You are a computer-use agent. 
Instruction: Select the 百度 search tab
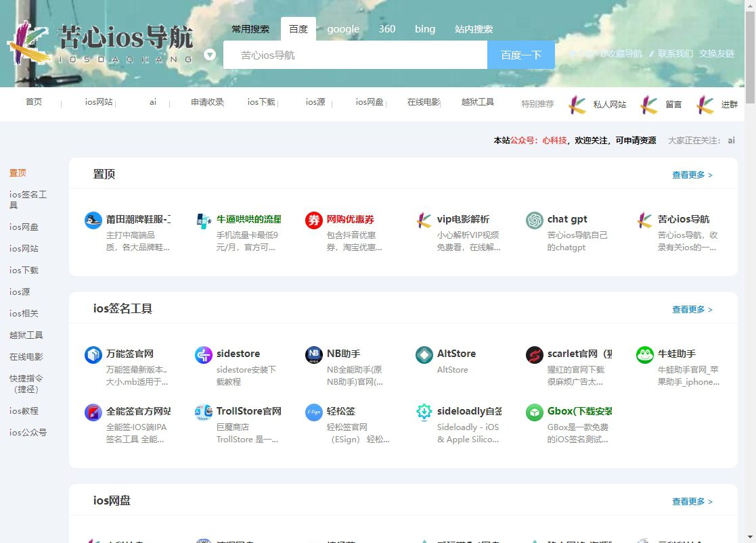298,29
